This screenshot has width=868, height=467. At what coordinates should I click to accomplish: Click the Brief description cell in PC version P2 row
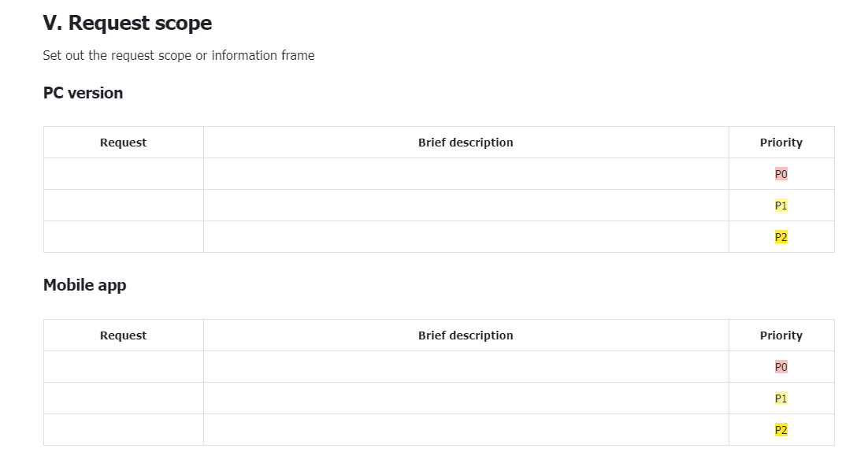(x=466, y=237)
